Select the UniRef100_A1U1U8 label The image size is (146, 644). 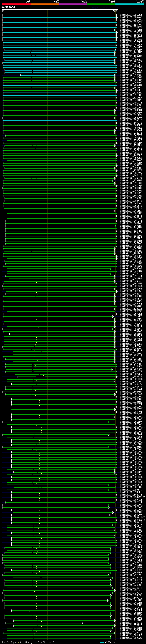pyautogui.click(x=131, y=620)
